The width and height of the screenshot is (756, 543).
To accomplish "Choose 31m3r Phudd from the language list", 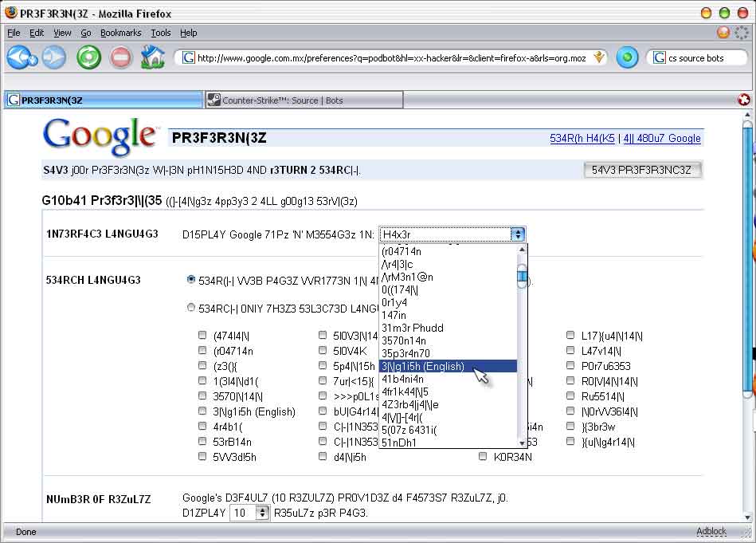I will pyautogui.click(x=412, y=328).
